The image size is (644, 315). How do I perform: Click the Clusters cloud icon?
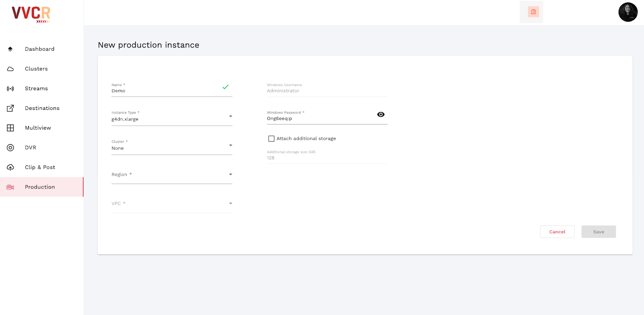[x=10, y=69]
